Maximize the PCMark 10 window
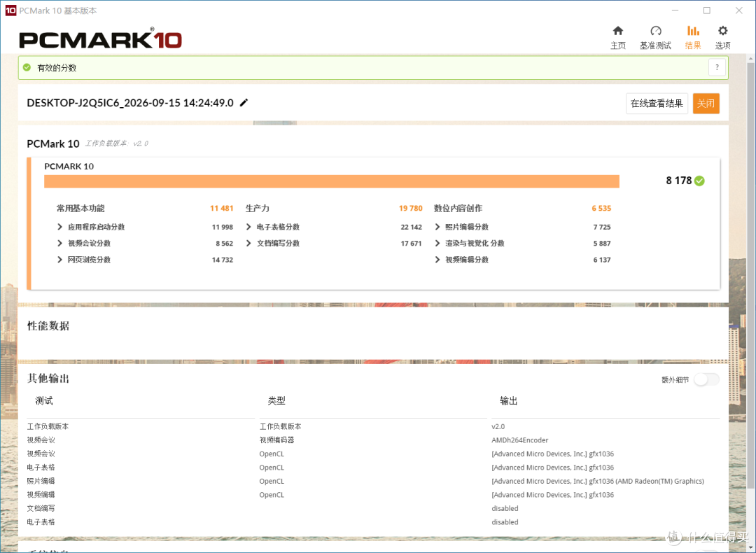 coord(706,10)
